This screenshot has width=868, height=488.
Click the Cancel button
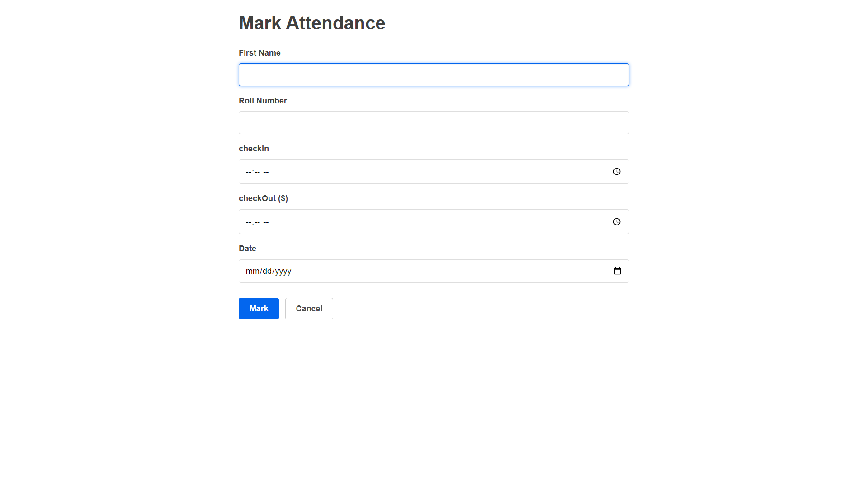309,308
